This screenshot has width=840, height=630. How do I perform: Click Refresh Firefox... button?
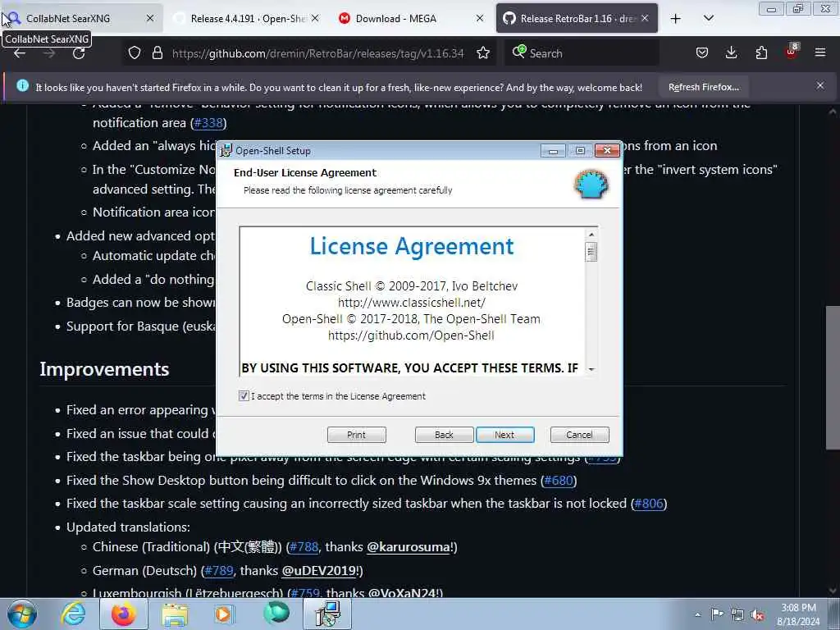click(703, 87)
